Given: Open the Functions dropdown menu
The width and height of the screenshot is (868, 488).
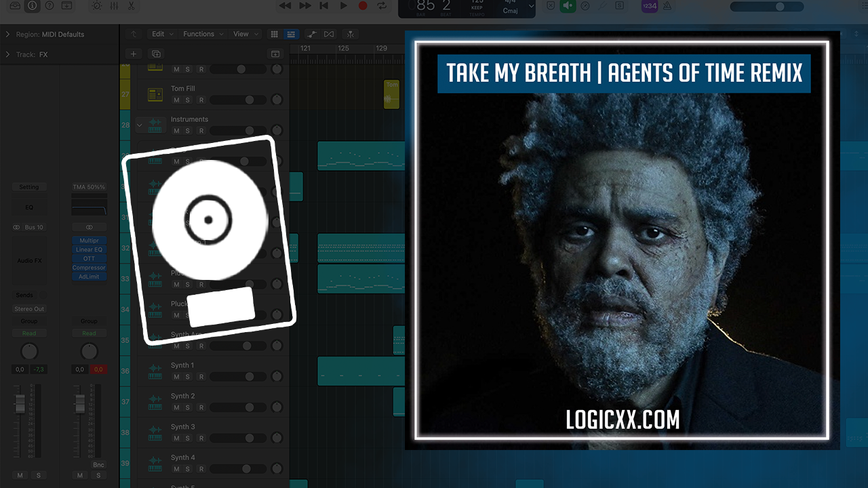Looking at the screenshot, I should (202, 34).
